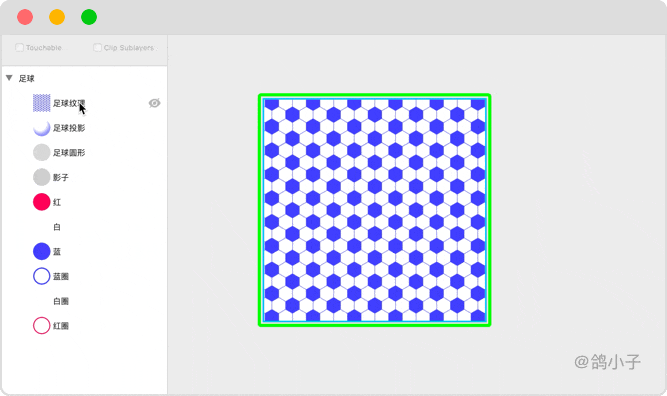Viewport: 667px width, 396px height.
Task: Click the 足球纹理 layer thumbnail
Action: click(x=42, y=103)
